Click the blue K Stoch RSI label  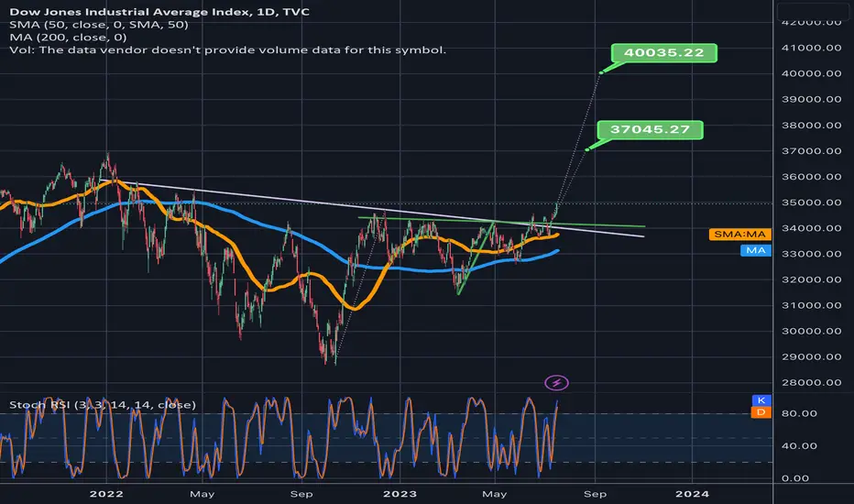coord(761,400)
